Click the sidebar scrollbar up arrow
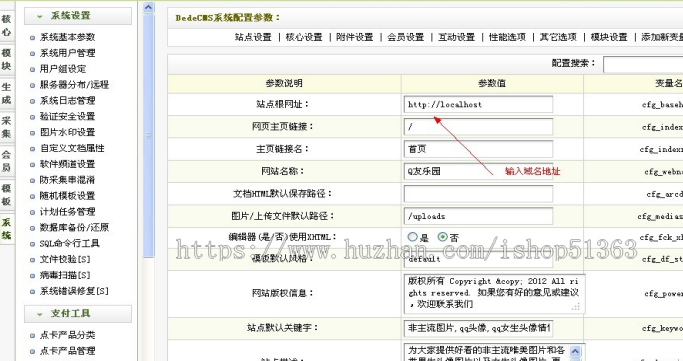The width and height of the screenshot is (683, 361). coord(149,7)
